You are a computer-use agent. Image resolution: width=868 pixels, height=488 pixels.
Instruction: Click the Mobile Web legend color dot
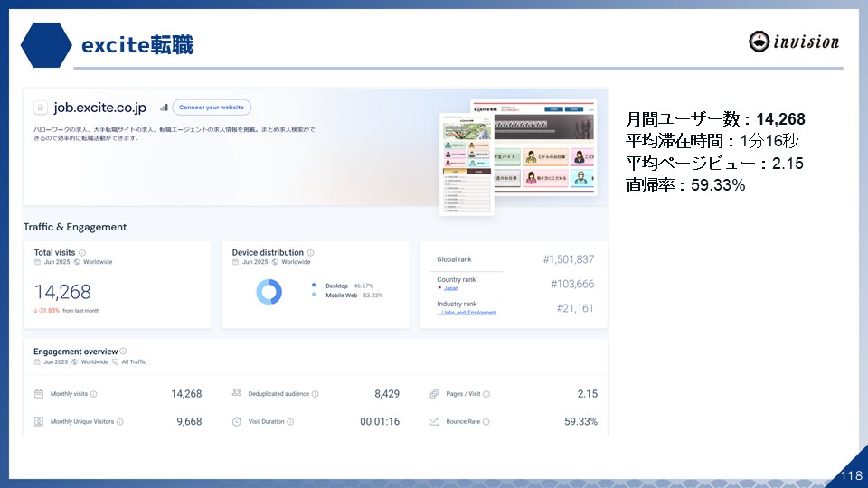coord(314,295)
